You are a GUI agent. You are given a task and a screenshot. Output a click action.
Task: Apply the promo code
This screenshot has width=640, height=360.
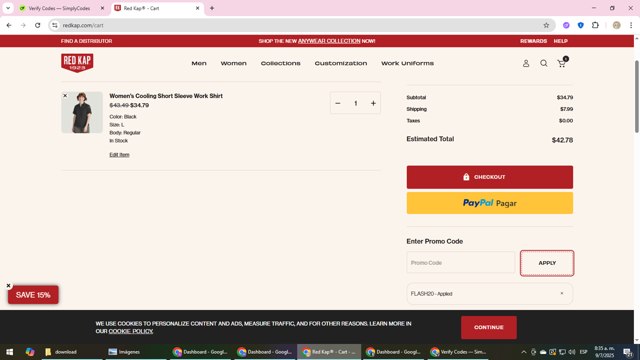[547, 263]
